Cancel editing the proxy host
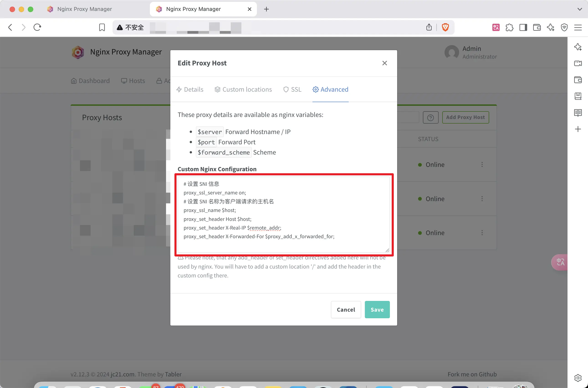Screen dimensions: 588x388 [346, 310]
